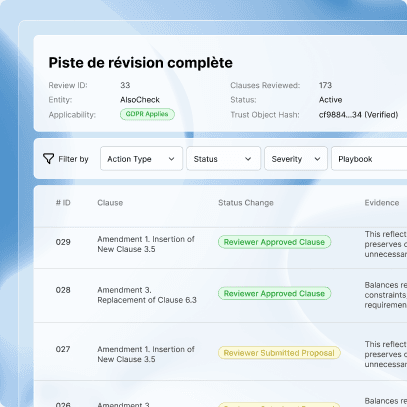Viewport: 407px width, 407px height.
Task: Click the Status dropdown chevron arrow
Action: (x=248, y=159)
